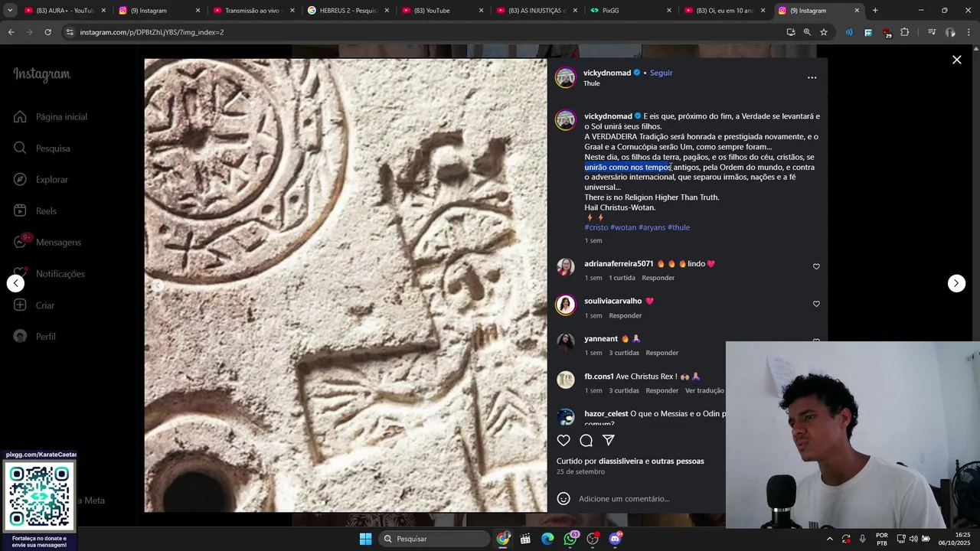
Task: Open diassisliveira who liked the post
Action: pos(621,461)
